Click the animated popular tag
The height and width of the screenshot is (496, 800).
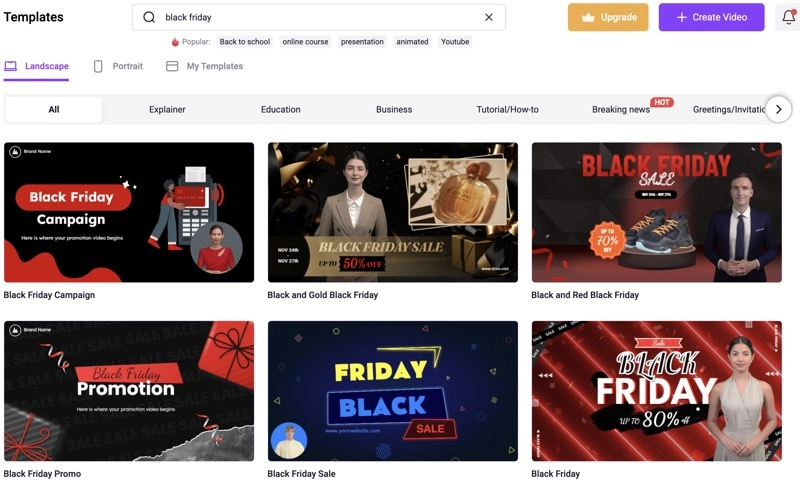point(412,42)
